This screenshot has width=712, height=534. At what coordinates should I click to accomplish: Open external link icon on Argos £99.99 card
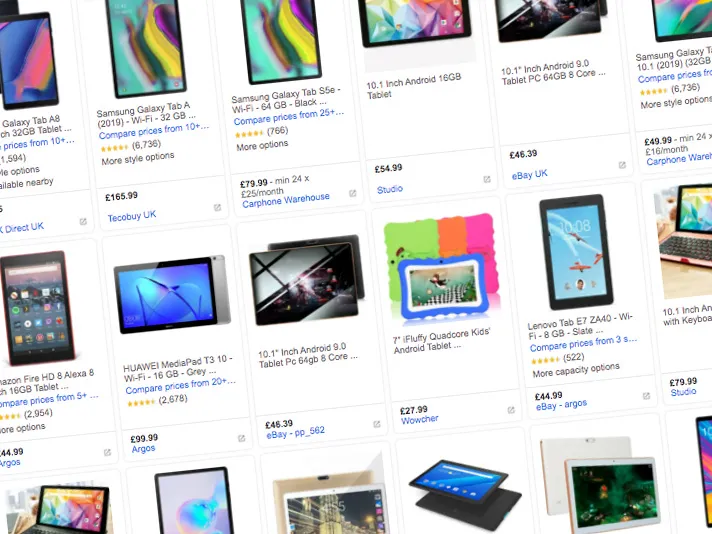point(242,438)
